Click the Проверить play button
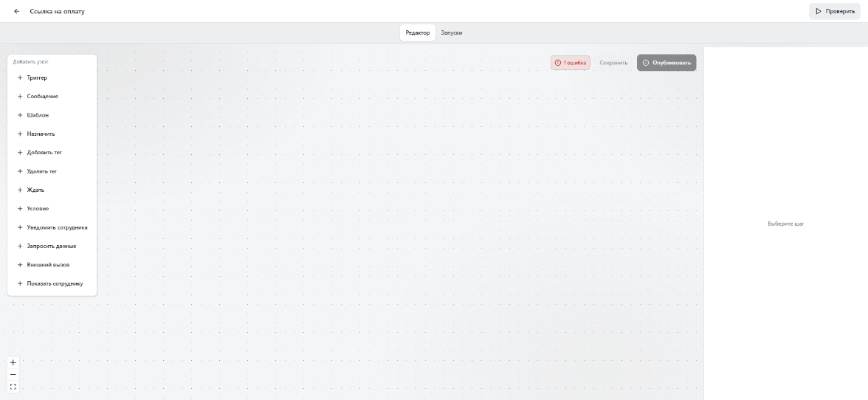The width and height of the screenshot is (868, 400). 835,11
